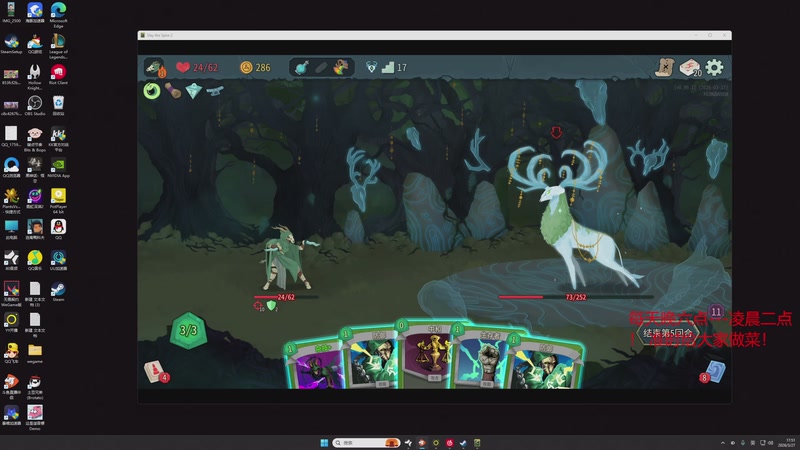
Task: Select the purple-art card on far left
Action: pos(315,367)
